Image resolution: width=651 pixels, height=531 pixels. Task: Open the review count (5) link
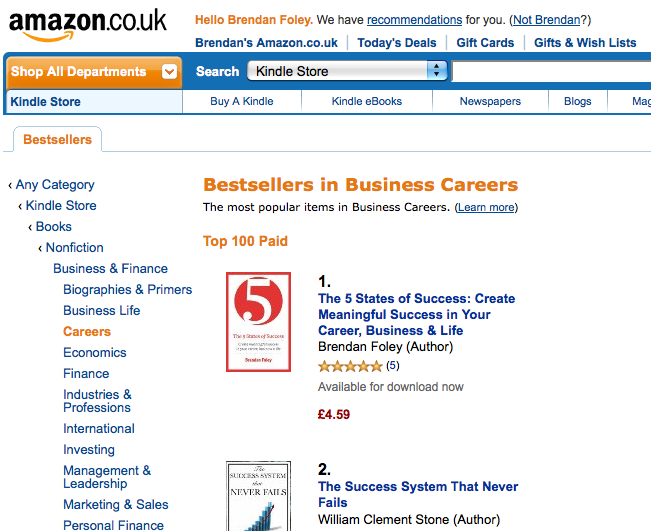[x=392, y=366]
